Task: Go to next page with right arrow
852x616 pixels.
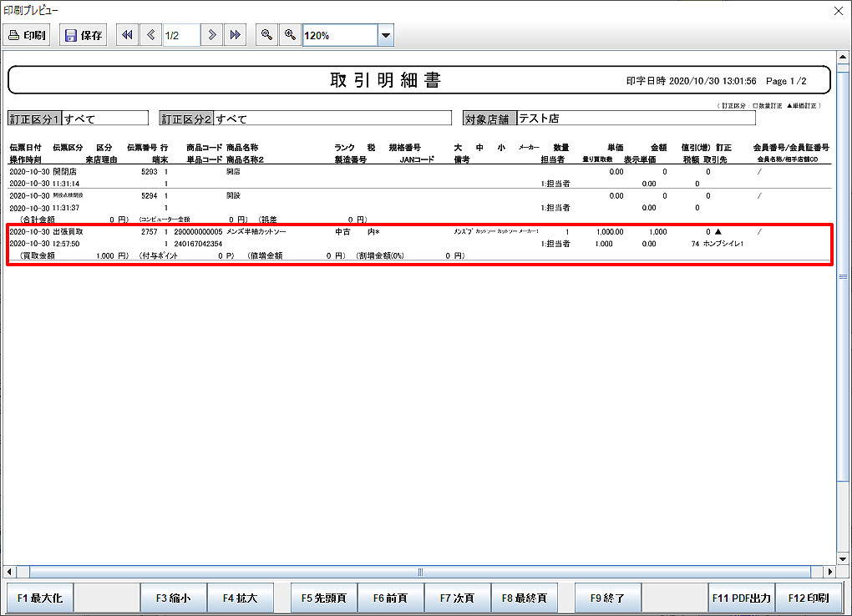Action: (212, 35)
